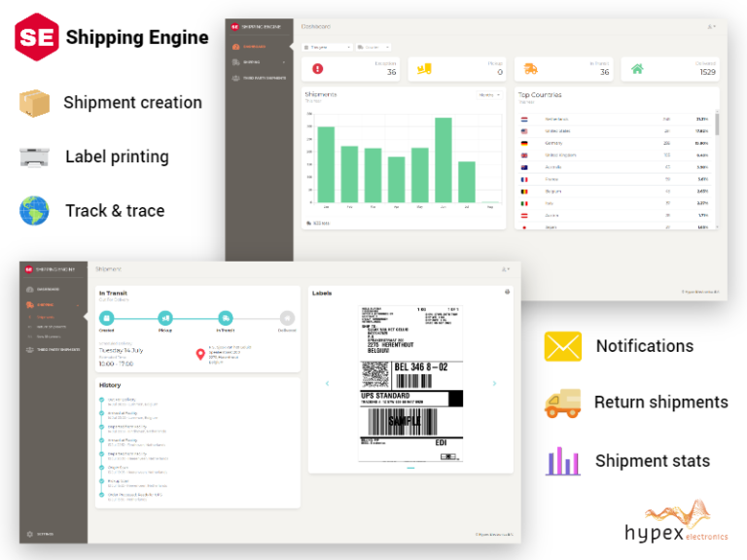Open user account menu in dashboard header
Viewport: 747px width, 560px height.
712,26
